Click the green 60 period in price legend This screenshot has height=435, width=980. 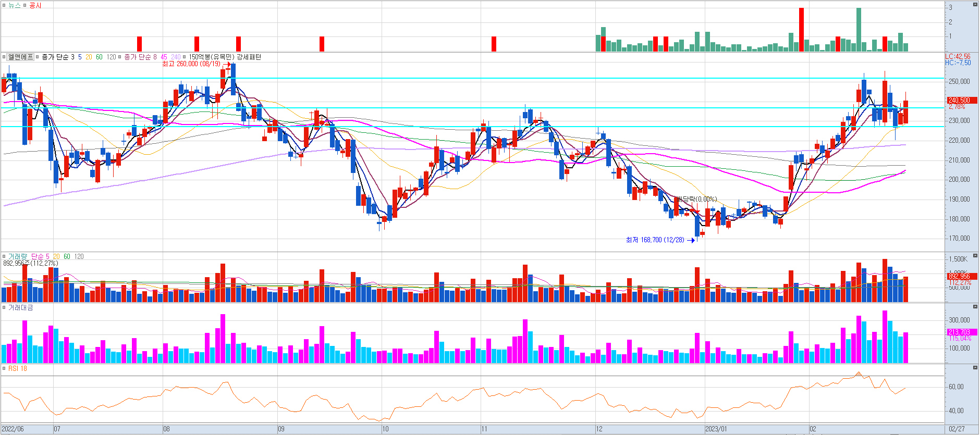tap(99, 57)
